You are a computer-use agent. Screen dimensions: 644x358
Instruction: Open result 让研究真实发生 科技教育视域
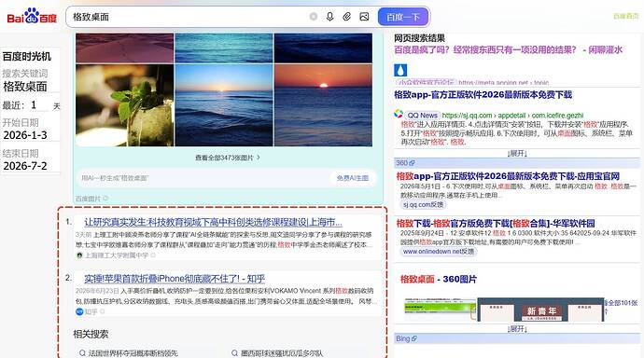[x=213, y=222]
